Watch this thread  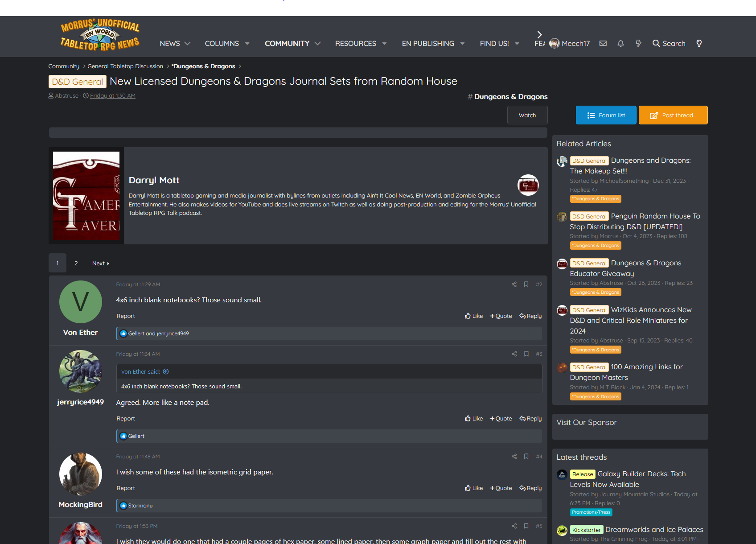(x=527, y=115)
